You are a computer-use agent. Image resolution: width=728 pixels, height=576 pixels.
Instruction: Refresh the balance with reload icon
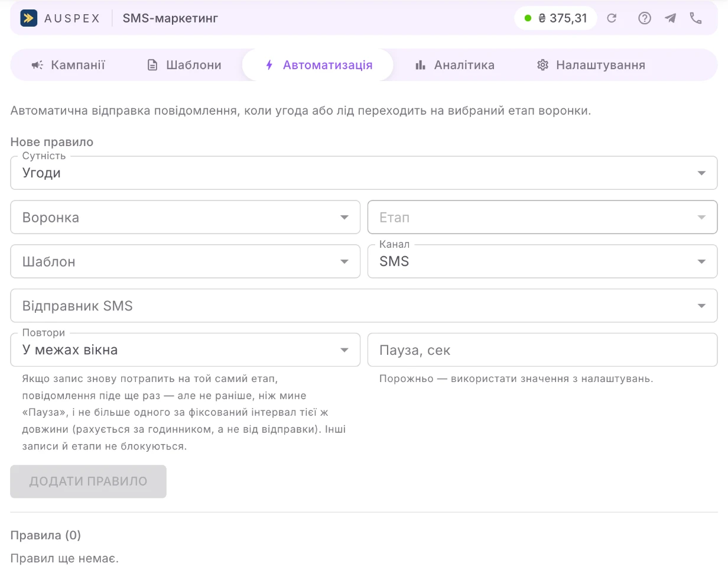tap(612, 18)
